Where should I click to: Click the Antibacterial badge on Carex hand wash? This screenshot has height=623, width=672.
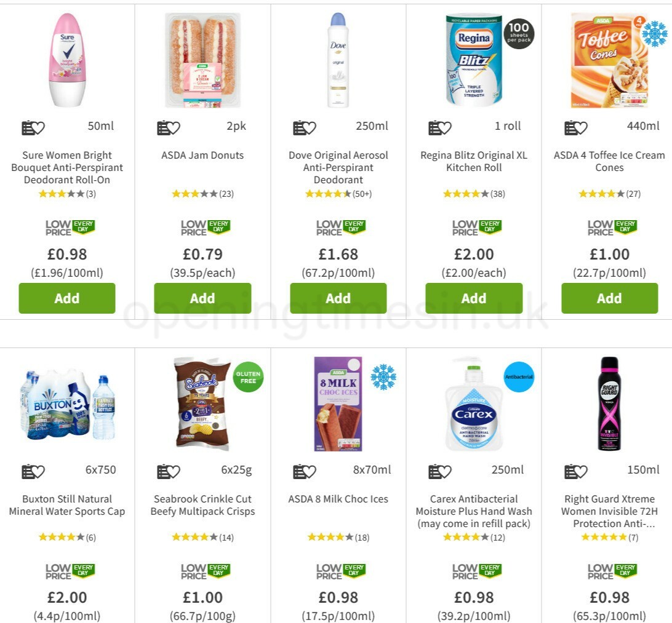click(x=519, y=376)
